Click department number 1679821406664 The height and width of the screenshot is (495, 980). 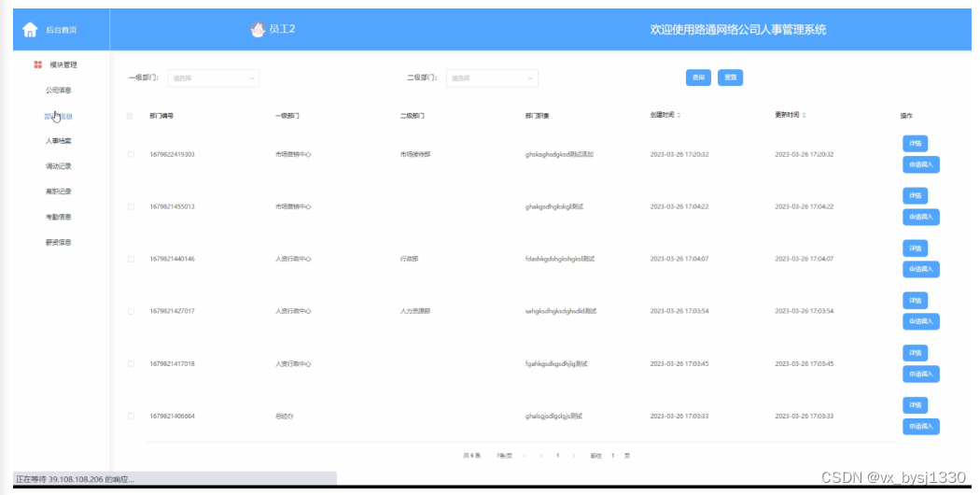(x=172, y=417)
